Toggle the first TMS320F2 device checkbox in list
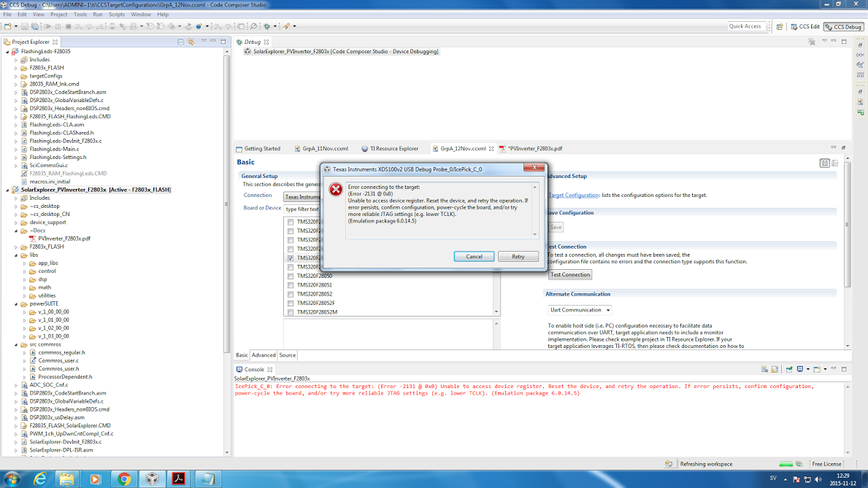 [x=290, y=222]
